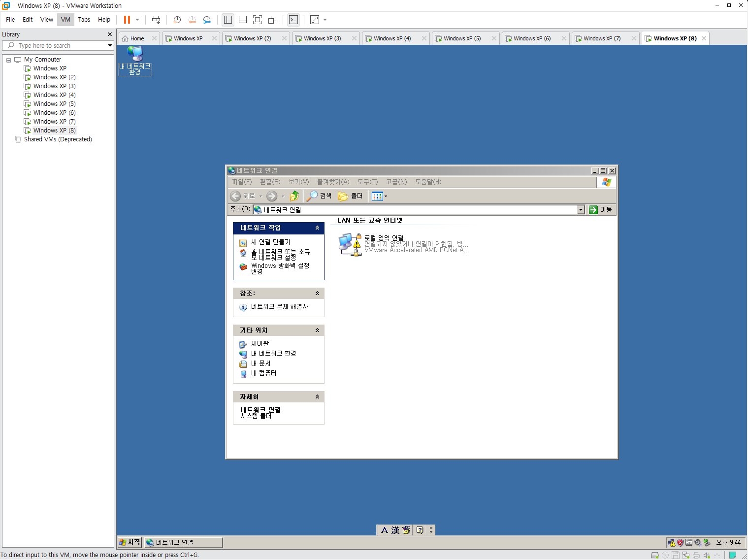The image size is (748, 560).
Task: Select the 로컬 영역 연결 connection icon
Action: tap(350, 244)
